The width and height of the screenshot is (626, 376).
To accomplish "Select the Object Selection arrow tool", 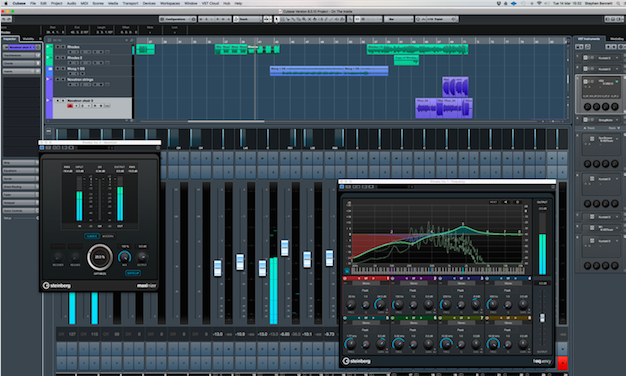I will click(x=277, y=19).
